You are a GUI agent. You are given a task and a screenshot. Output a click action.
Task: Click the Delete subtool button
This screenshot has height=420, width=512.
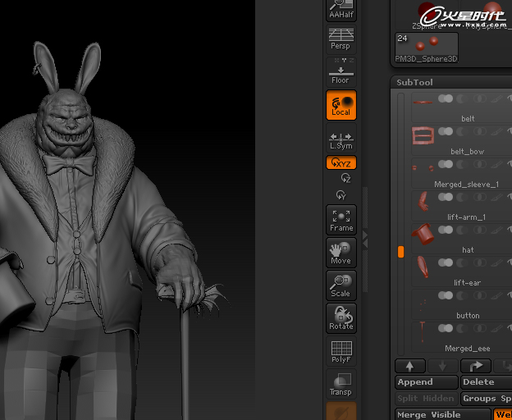487,382
